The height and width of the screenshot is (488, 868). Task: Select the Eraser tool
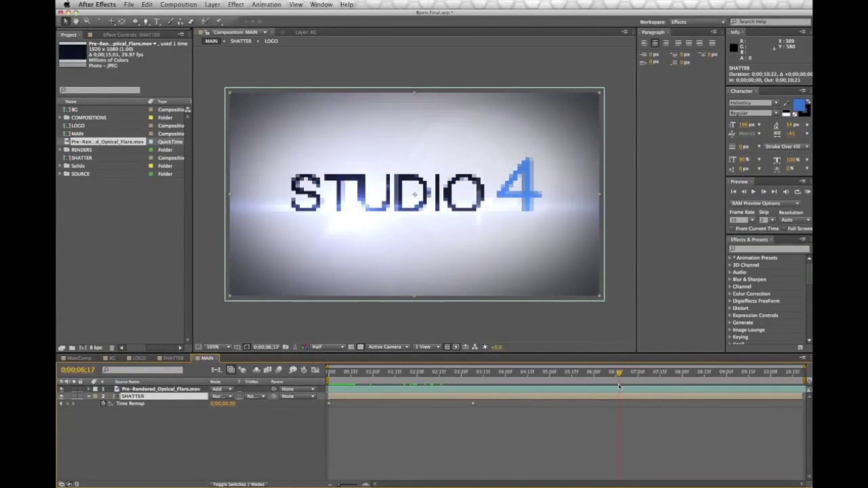[x=191, y=21]
